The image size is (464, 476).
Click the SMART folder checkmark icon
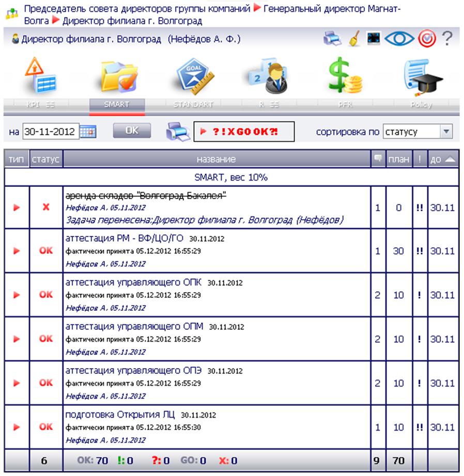click(x=119, y=76)
